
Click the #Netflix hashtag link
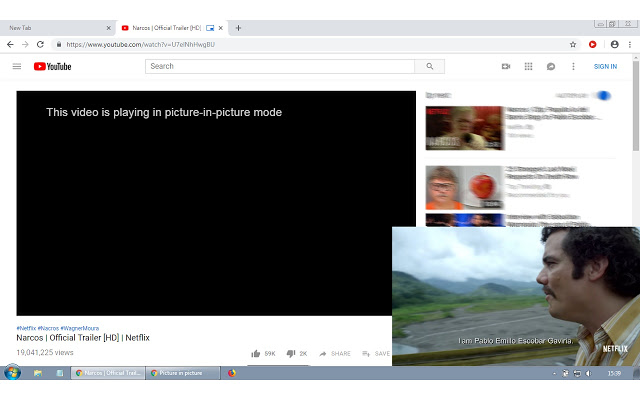click(26, 328)
